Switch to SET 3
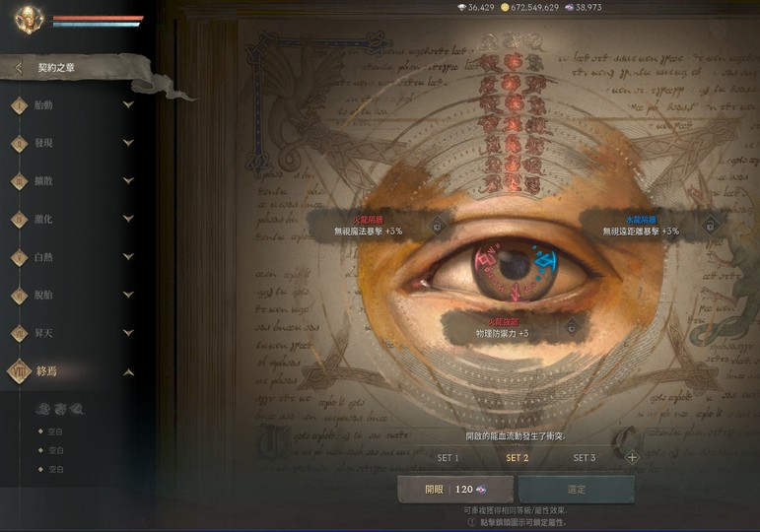Screen dimensions: 760x532 pos(585,458)
